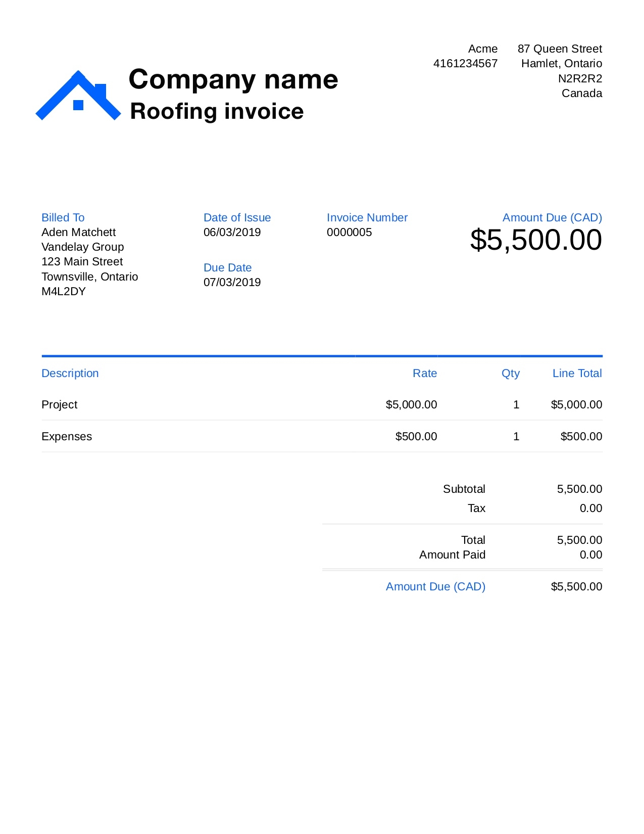Viewport: 644px width, 834px height.
Task: Click the blue house roof logo
Action: pos(78,96)
